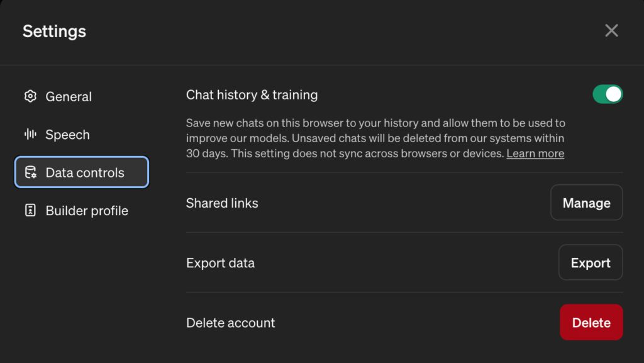Viewport: 644px width, 363px height.
Task: Click the sound wave icon beside Speech
Action: [x=30, y=134]
